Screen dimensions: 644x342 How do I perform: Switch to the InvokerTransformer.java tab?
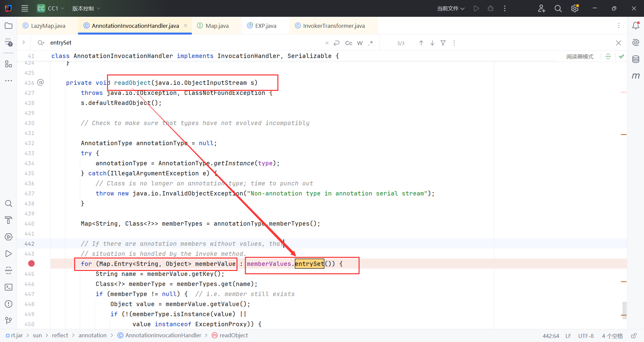(333, 26)
